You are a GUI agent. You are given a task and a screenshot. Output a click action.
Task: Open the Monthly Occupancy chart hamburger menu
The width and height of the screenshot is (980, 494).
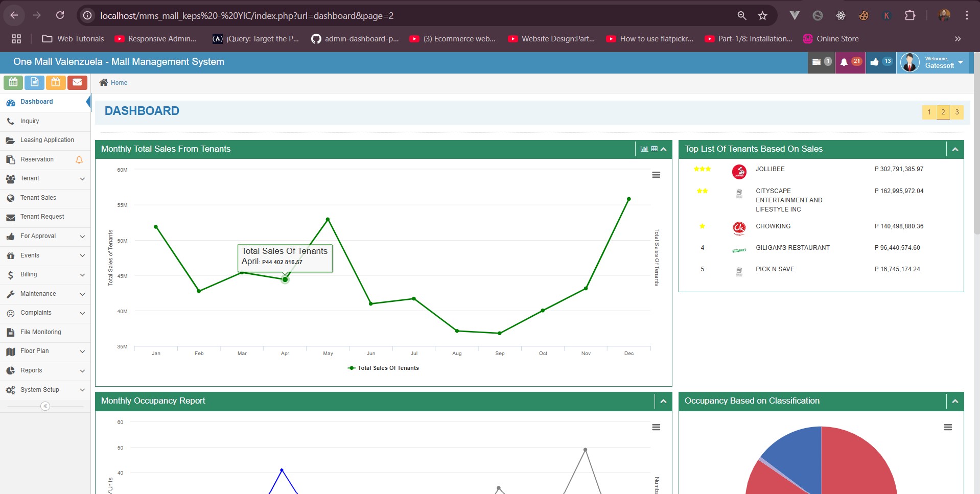[x=656, y=427]
